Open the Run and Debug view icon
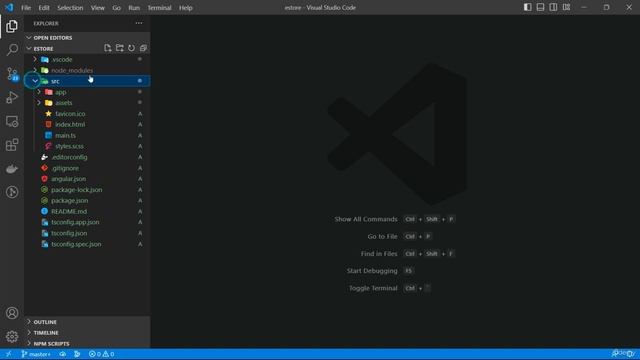This screenshot has width=640, height=360. [12, 98]
